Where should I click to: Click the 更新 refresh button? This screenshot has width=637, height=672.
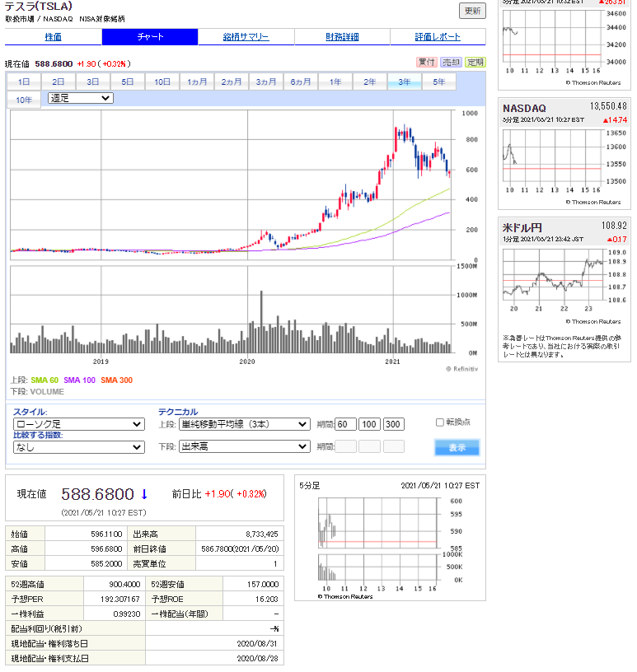point(472,11)
